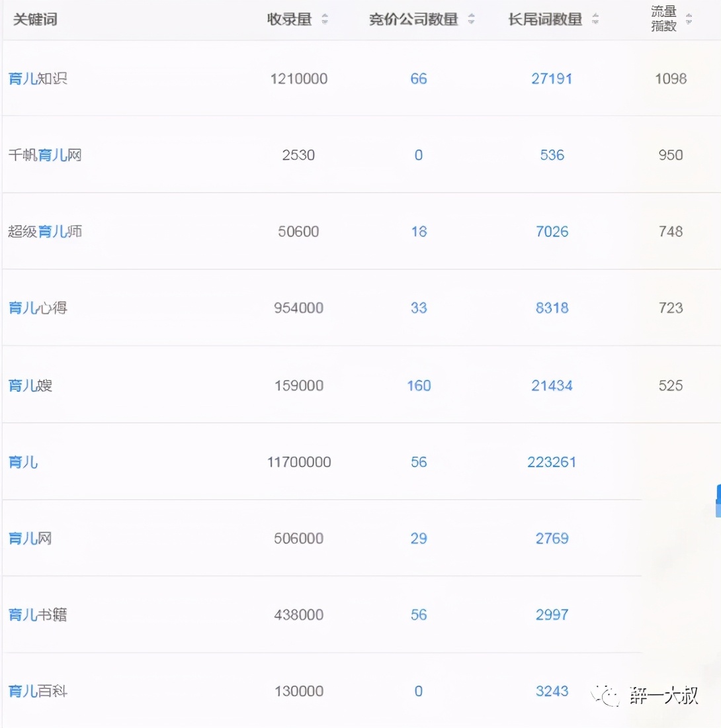Click the 关键词 column header

(x=35, y=19)
